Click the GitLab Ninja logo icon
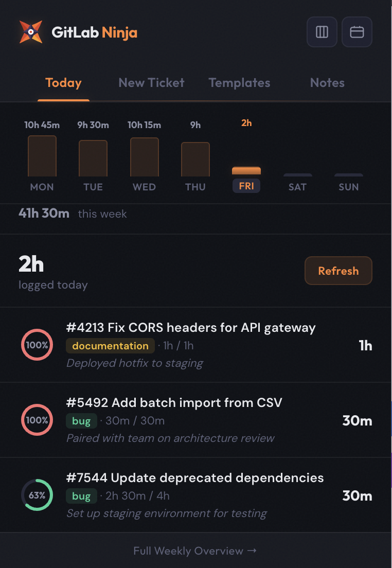This screenshot has width=392, height=568. coord(31,32)
